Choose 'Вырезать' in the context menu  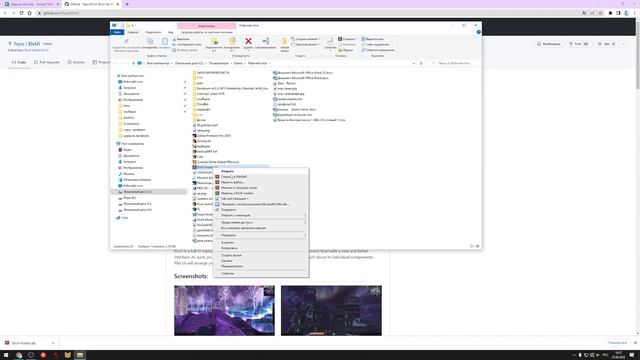click(x=261, y=242)
